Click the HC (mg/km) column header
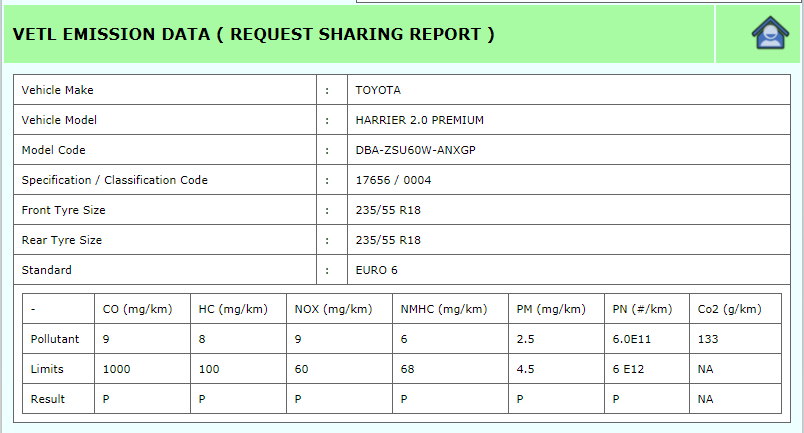Screen dimensions: 804x433 click(233, 309)
